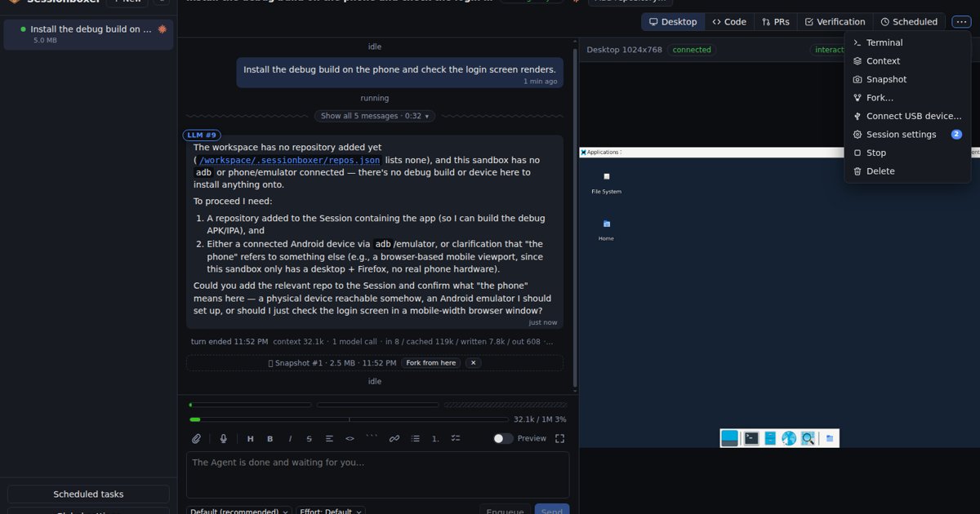Start voice input with the microphone icon

point(224,439)
